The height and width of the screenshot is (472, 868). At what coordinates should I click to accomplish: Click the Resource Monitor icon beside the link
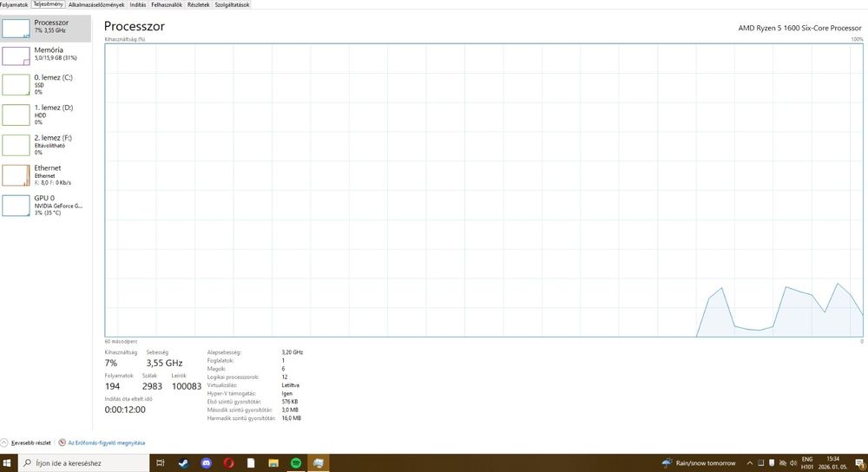tap(62, 442)
